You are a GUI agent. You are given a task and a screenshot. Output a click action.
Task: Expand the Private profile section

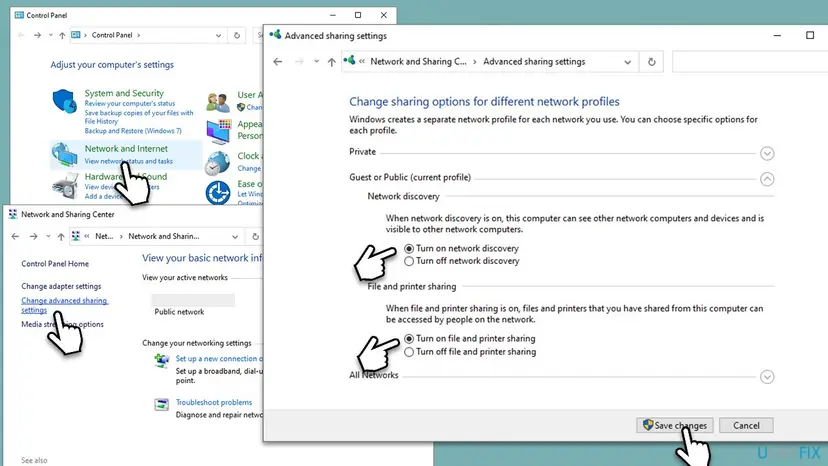(x=767, y=153)
